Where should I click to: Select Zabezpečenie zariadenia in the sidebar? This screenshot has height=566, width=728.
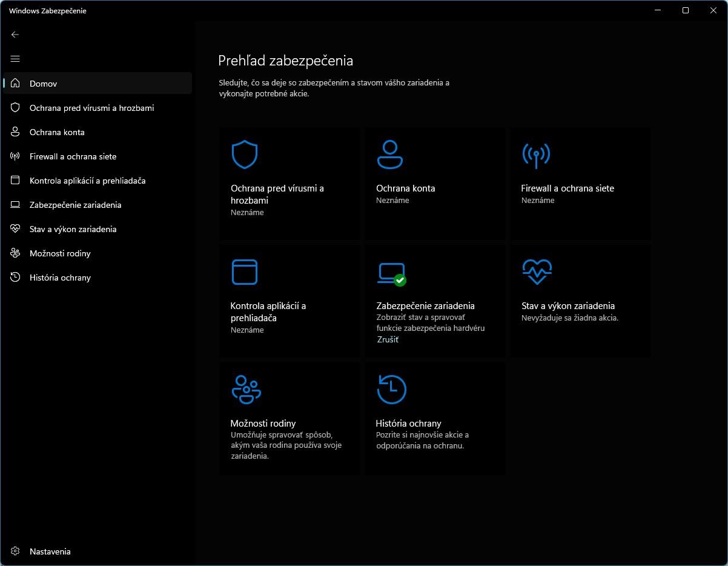coord(98,205)
